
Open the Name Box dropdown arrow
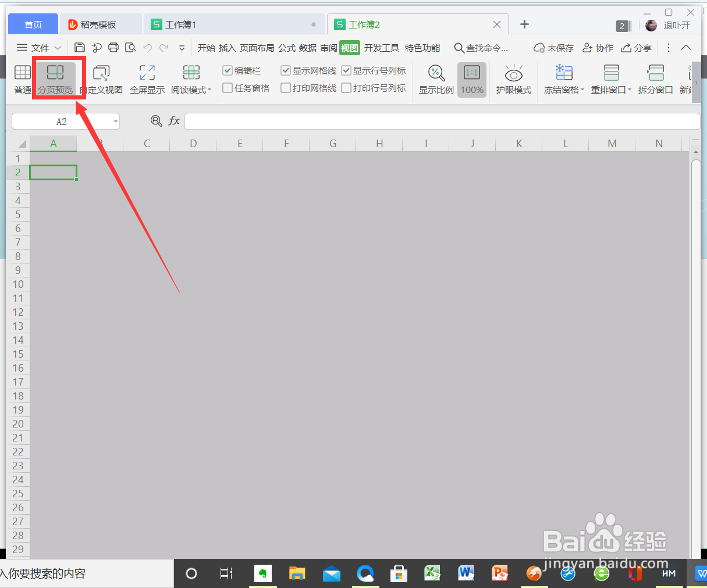coord(116,121)
